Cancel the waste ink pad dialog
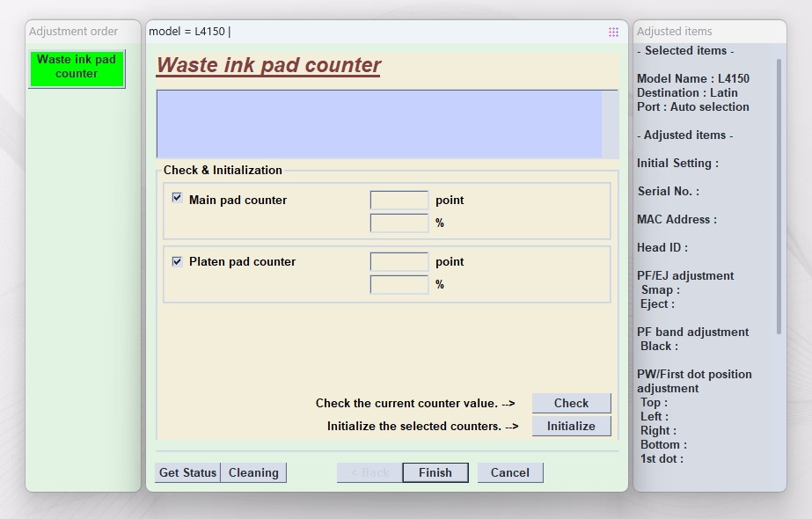Image resolution: width=812 pixels, height=519 pixels. (510, 472)
